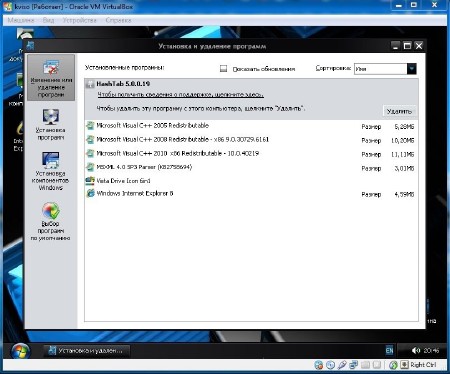Open the View menu in VirtualBox

click(48, 20)
